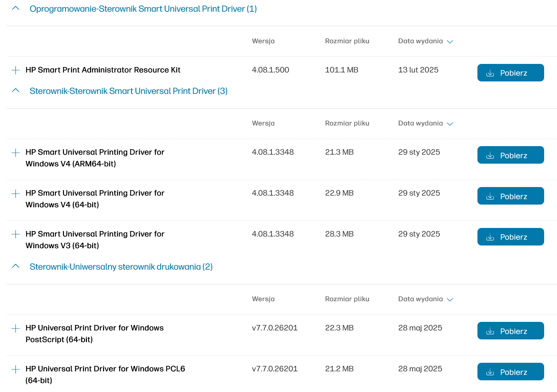This screenshot has height=392, width=557.
Task: Select file size 22.3 MB
Action: (339, 328)
